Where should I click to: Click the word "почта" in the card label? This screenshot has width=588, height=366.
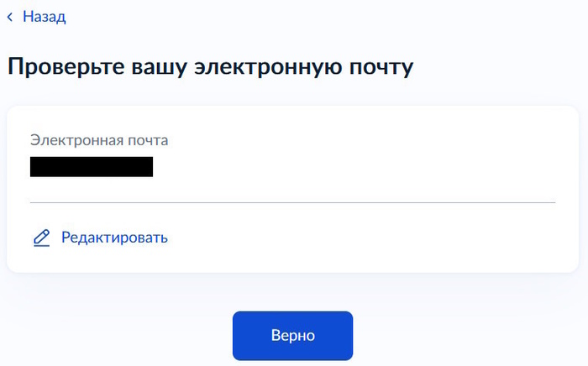146,140
